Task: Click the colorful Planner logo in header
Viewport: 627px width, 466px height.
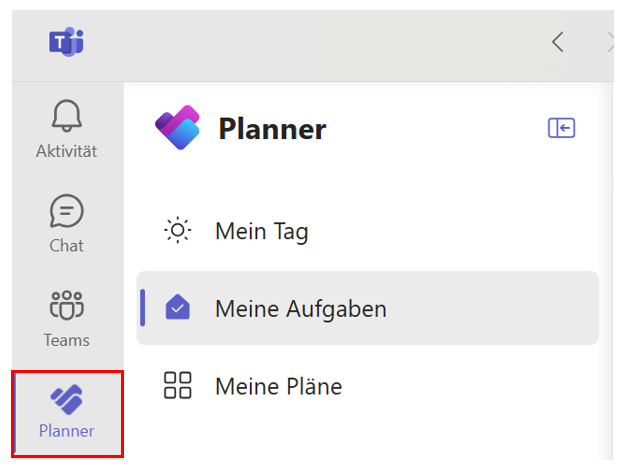Action: (177, 127)
